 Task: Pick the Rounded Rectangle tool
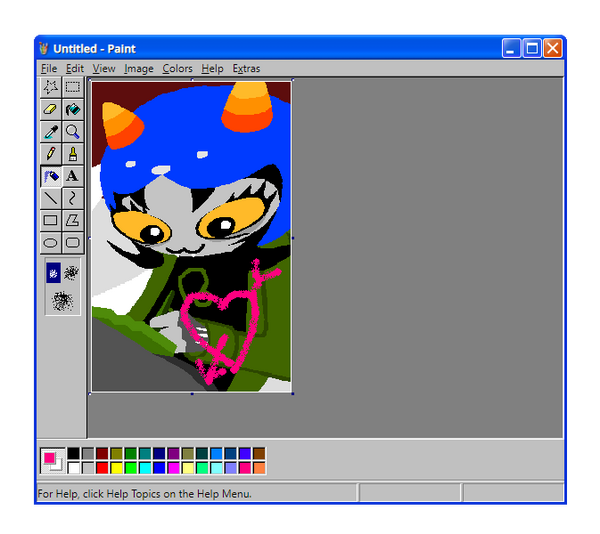[x=73, y=242]
